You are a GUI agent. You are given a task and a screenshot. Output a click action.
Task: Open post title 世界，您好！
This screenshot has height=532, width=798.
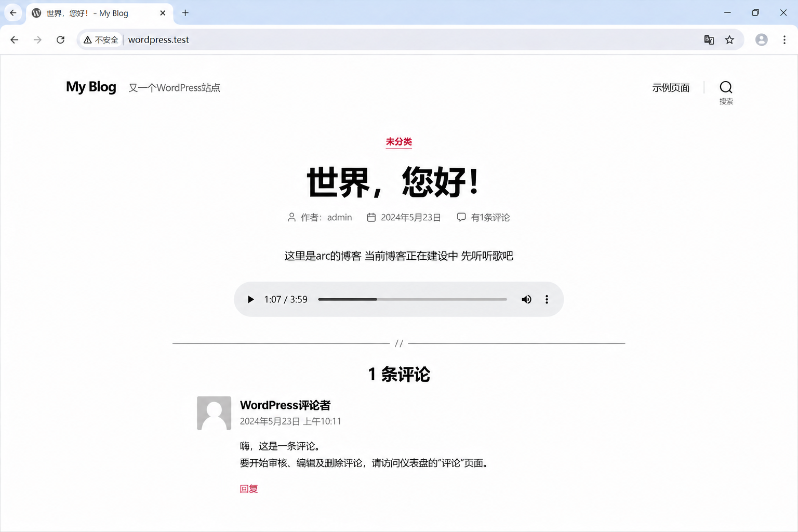393,182
